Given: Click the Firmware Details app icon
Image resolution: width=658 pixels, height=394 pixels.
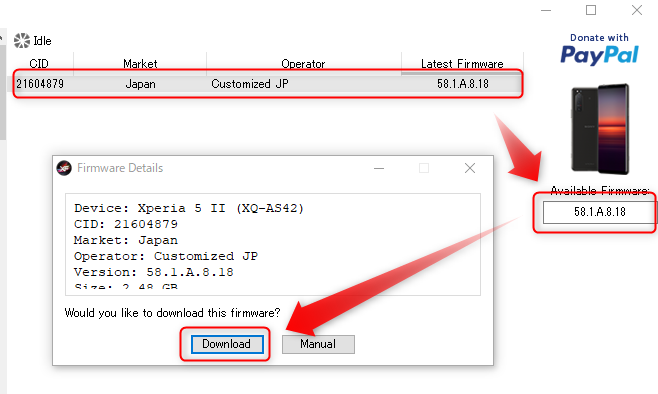Looking at the screenshot, I should pyautogui.click(x=64, y=168).
